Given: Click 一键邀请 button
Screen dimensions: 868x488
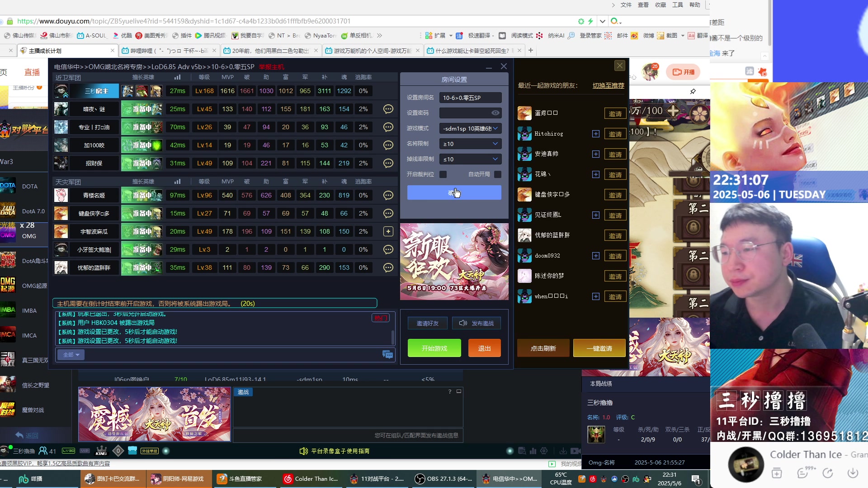Looking at the screenshot, I should 599,348.
